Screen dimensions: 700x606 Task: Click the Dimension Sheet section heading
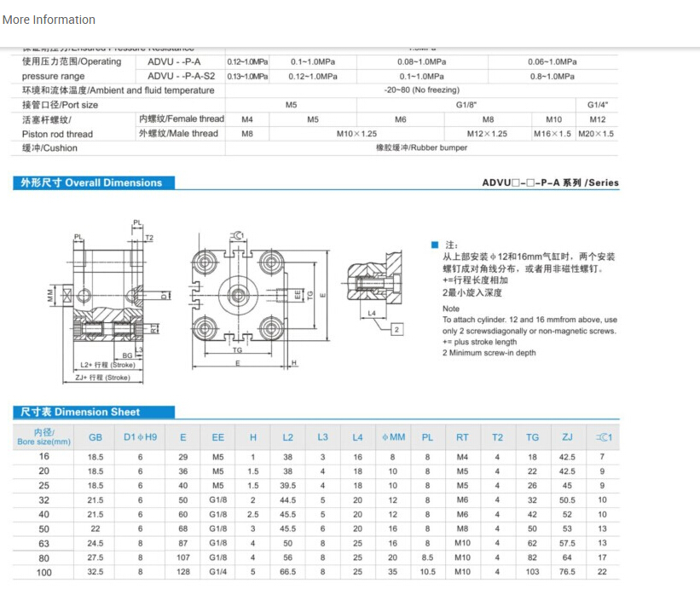[x=94, y=412]
